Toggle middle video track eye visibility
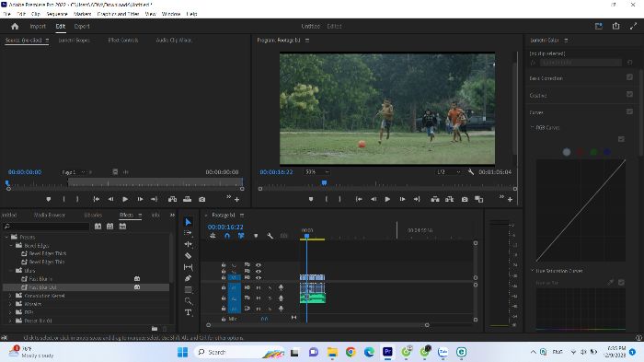This screenshot has width=644, height=362. pyautogui.click(x=259, y=272)
